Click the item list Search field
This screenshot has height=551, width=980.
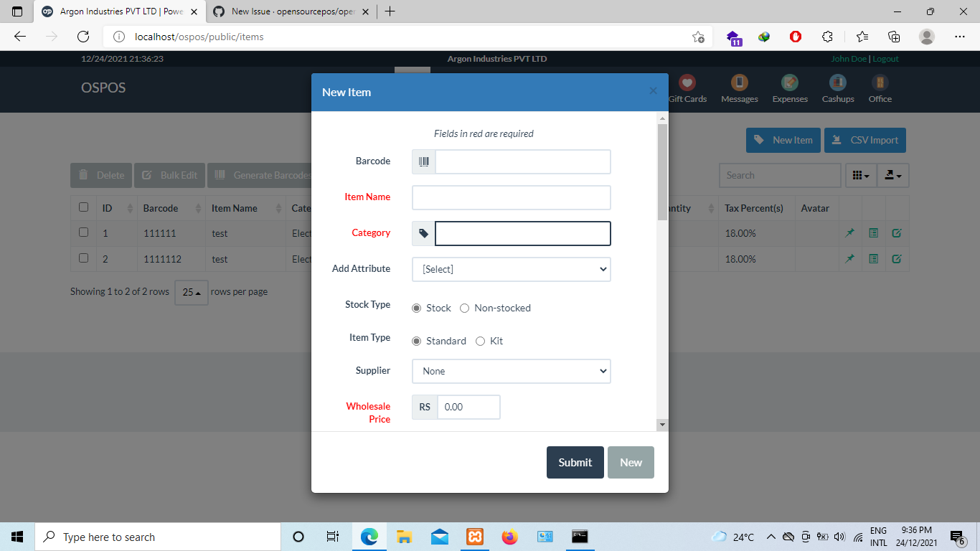click(x=780, y=175)
